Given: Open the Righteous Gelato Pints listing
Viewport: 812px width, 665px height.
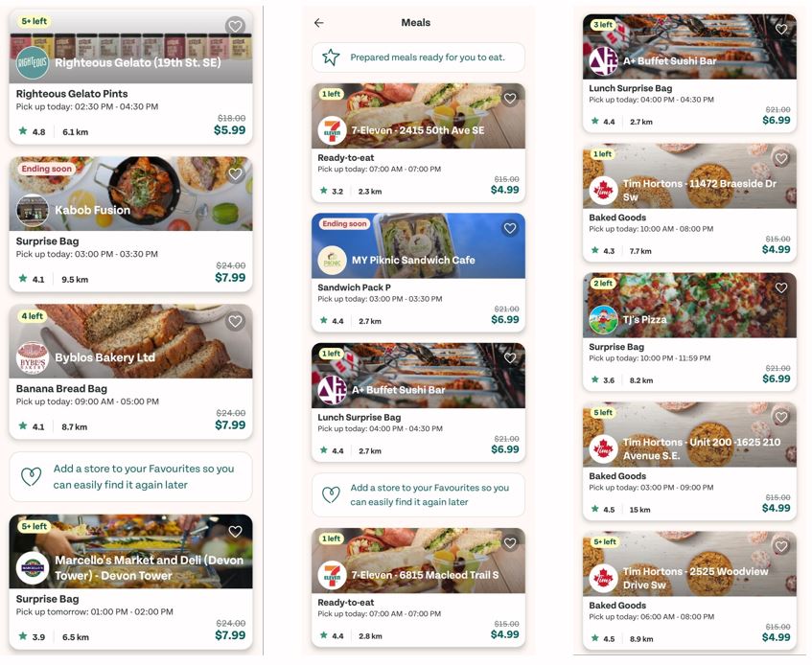Looking at the screenshot, I should [130, 77].
